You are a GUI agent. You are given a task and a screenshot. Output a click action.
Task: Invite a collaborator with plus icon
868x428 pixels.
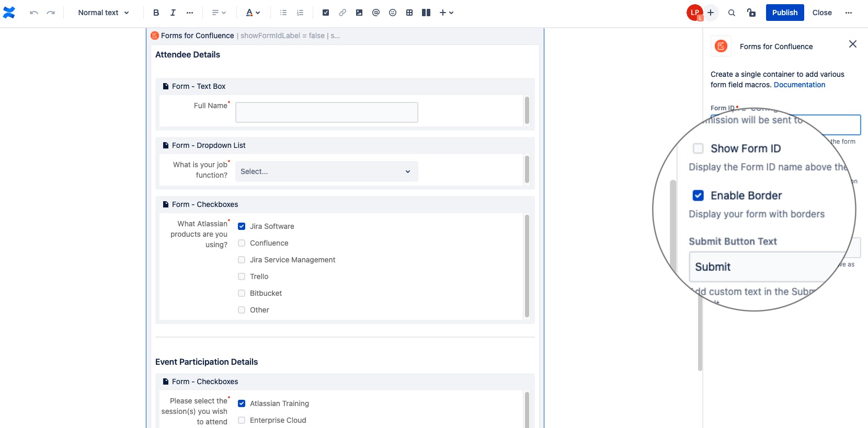(x=711, y=13)
